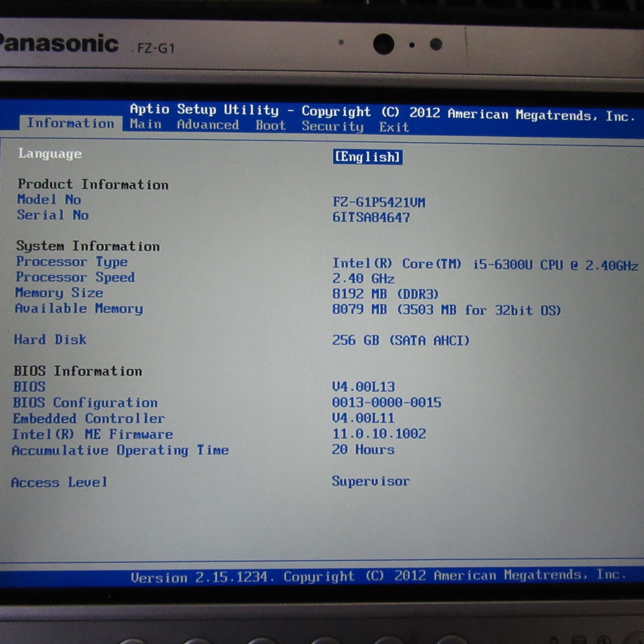The image size is (644, 644).
Task: Click the 8192 MB (DDR3) value
Action: tap(385, 294)
